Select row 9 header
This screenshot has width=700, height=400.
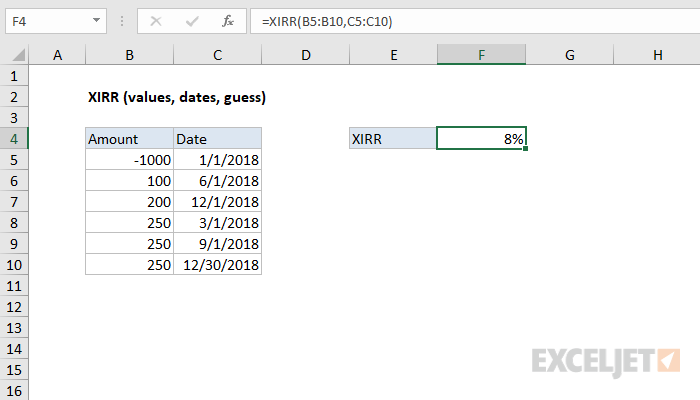[x=14, y=244]
